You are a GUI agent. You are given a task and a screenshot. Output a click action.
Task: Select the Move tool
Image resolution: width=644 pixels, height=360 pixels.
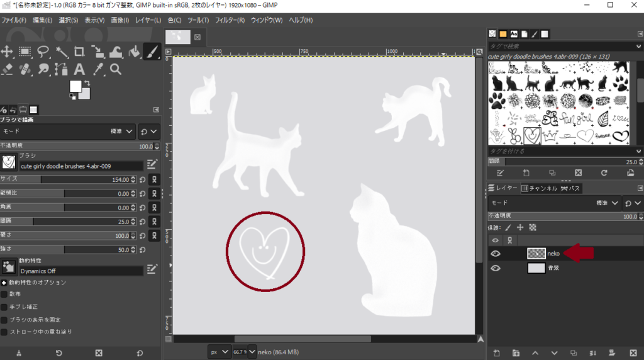click(x=8, y=52)
